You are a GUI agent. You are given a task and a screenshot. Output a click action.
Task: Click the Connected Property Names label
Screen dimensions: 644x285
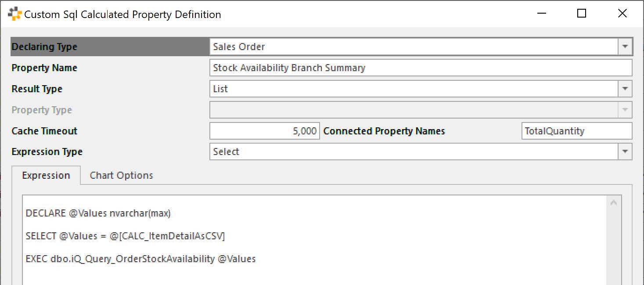(384, 131)
